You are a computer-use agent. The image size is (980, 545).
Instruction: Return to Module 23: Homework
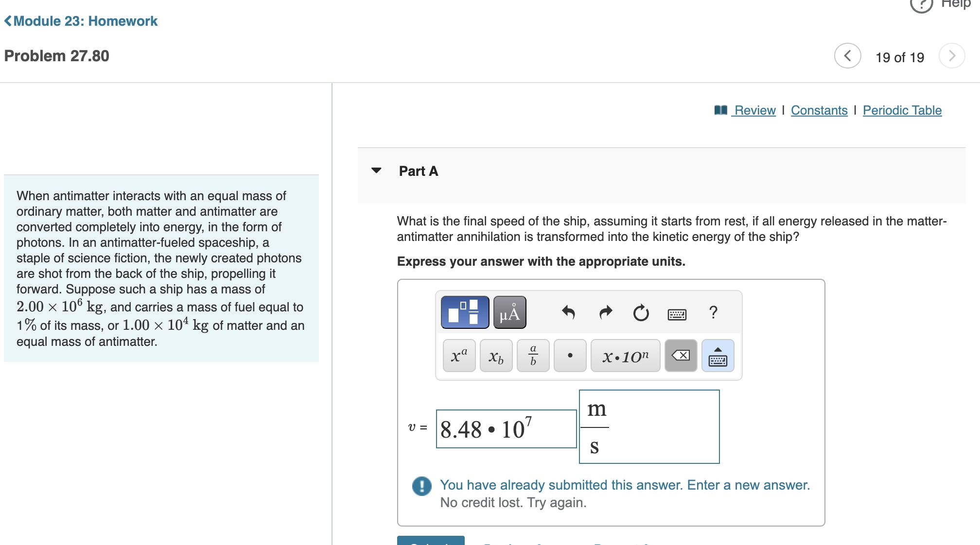[x=81, y=21]
